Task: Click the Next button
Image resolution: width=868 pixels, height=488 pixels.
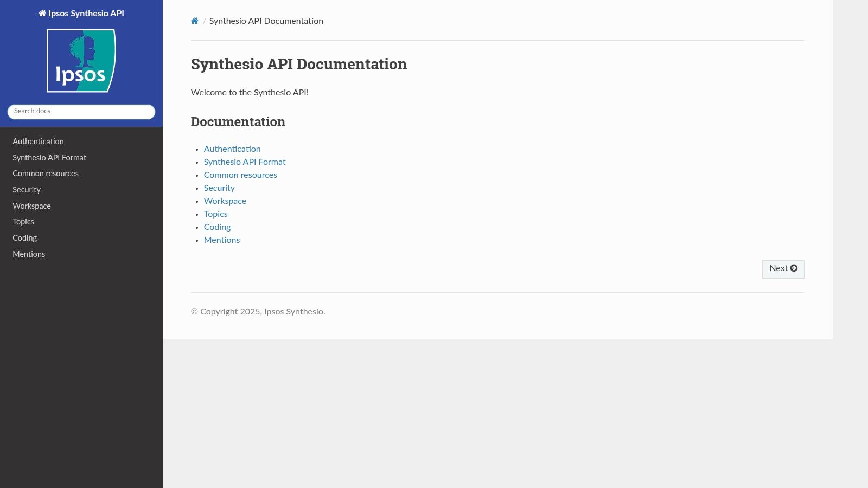Action: (783, 269)
